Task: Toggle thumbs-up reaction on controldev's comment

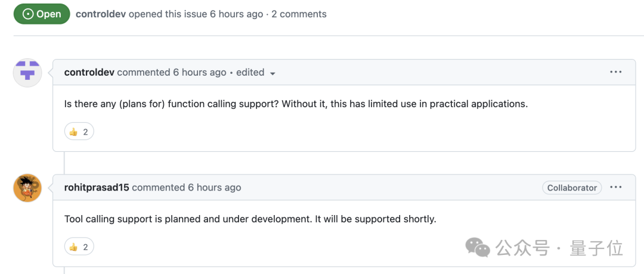Action: pos(79,132)
